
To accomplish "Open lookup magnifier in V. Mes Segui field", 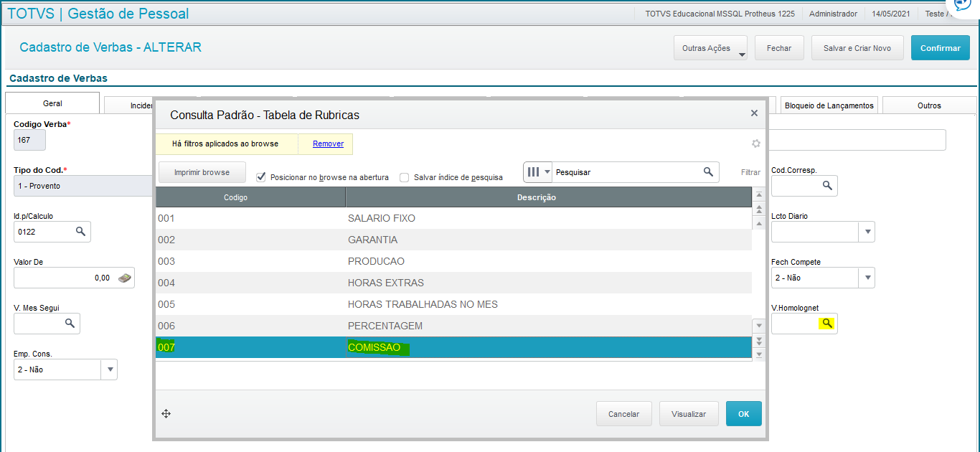I will pos(70,324).
